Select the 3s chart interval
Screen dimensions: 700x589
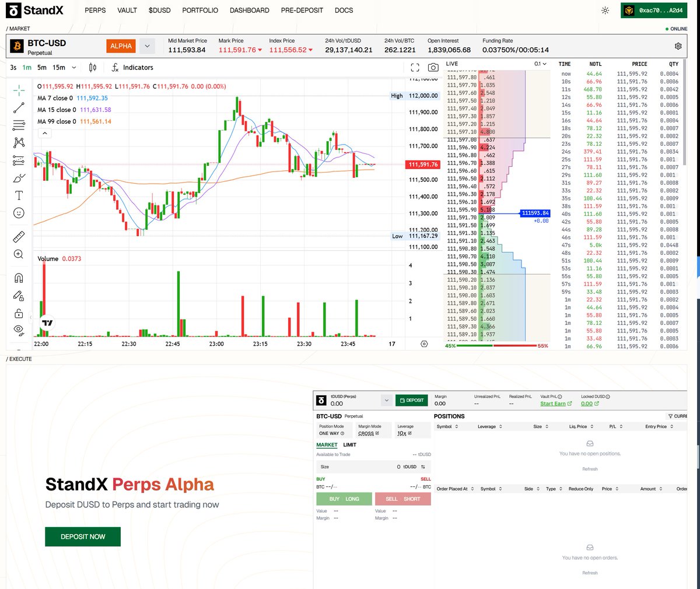(x=13, y=68)
